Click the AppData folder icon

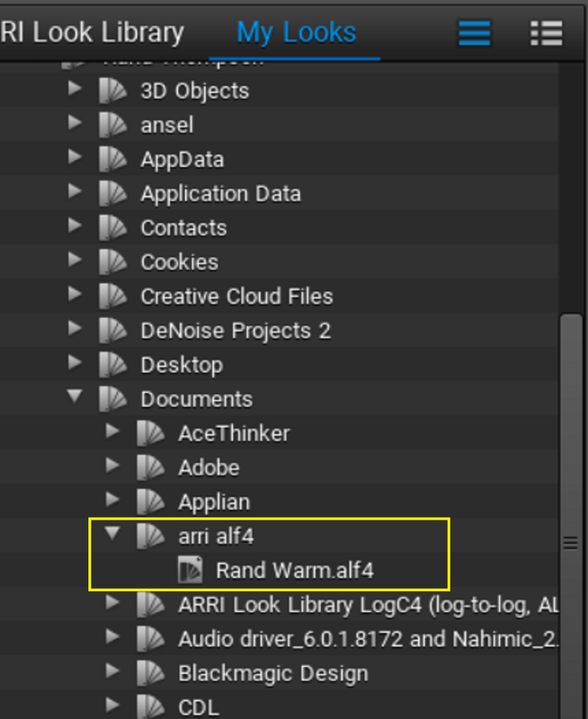point(112,159)
